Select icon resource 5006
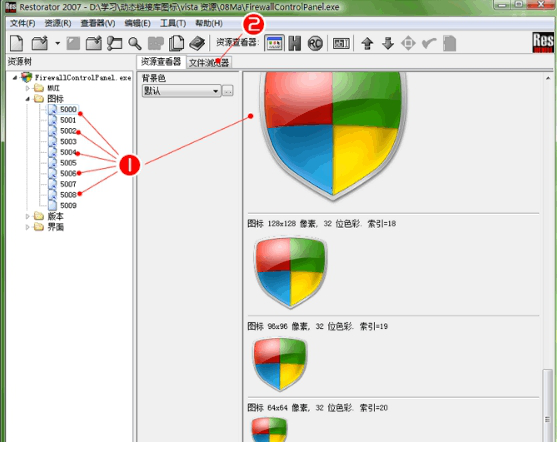This screenshot has width=557, height=459. pyautogui.click(x=68, y=173)
